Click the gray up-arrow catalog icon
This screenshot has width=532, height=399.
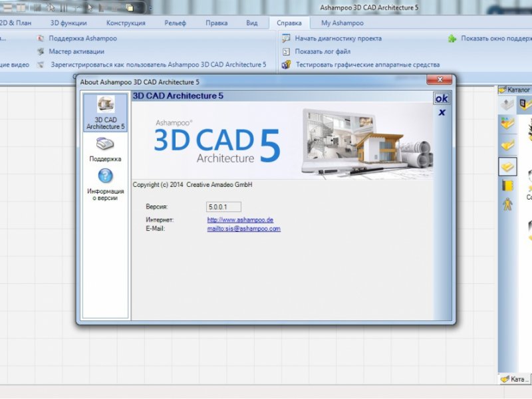click(x=507, y=104)
